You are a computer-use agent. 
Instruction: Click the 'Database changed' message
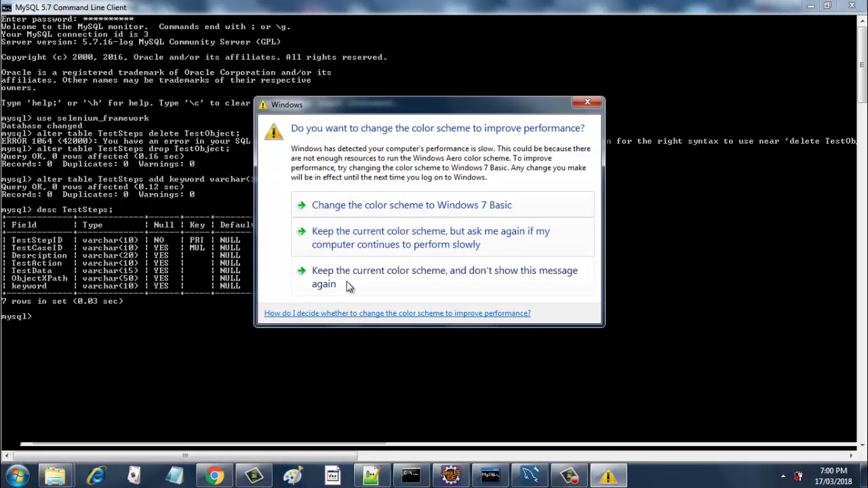pyautogui.click(x=42, y=125)
